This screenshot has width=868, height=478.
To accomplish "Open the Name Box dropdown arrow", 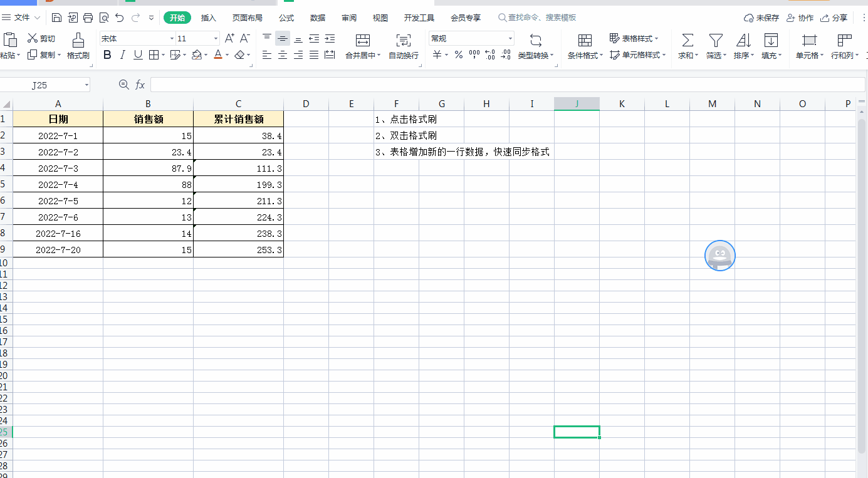I will [86, 85].
